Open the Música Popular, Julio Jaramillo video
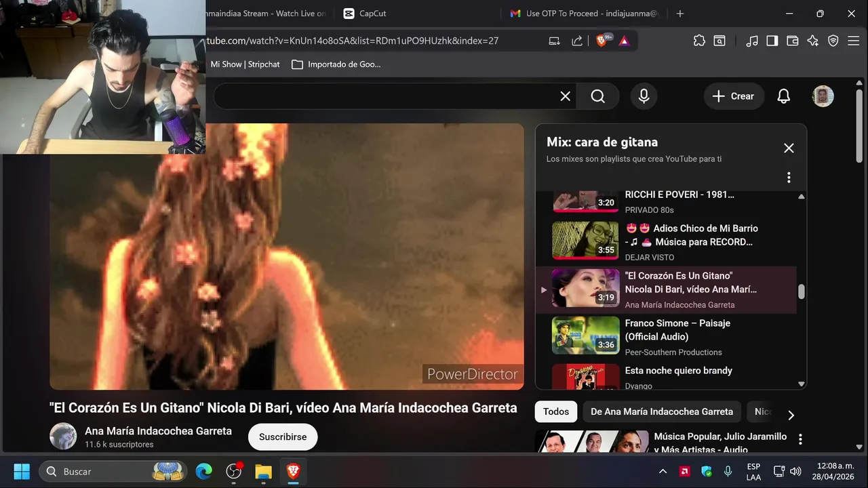Viewport: 868px width, 488px height. pos(720,443)
